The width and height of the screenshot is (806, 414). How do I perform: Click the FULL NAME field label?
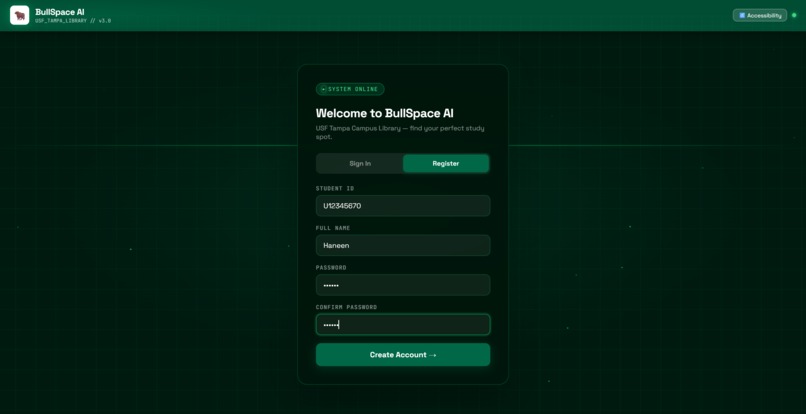[x=333, y=228]
